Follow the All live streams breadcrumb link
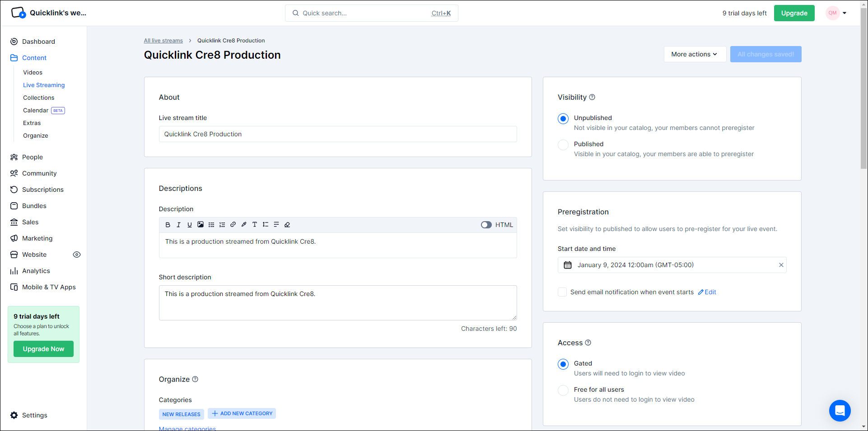Screen dimensions: 868x431 pos(163,41)
